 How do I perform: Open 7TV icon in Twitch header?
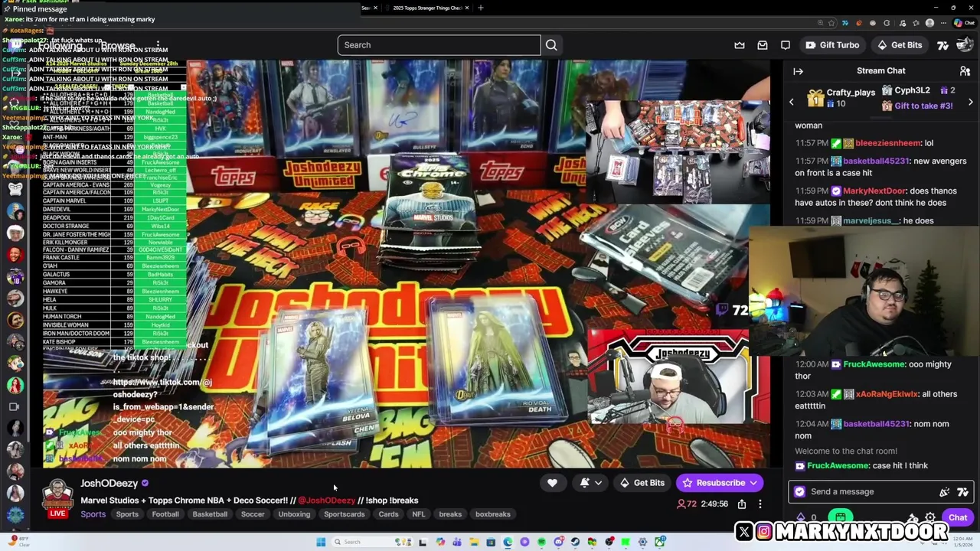coord(943,45)
